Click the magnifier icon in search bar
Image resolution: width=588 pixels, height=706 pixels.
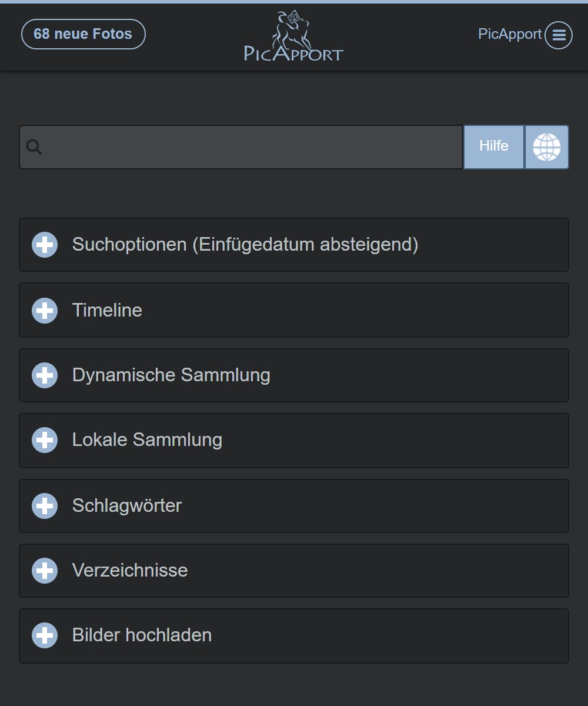[34, 147]
